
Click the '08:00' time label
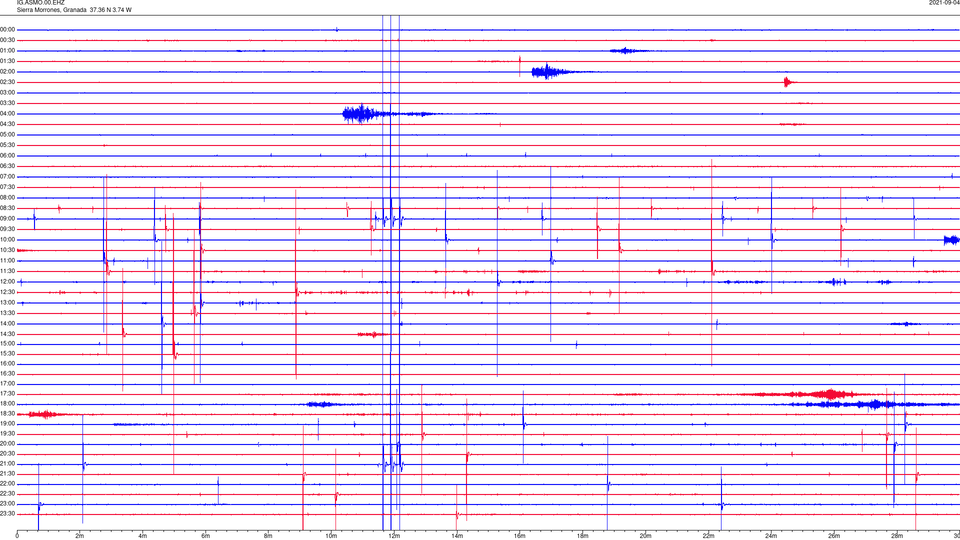[x=8, y=197]
